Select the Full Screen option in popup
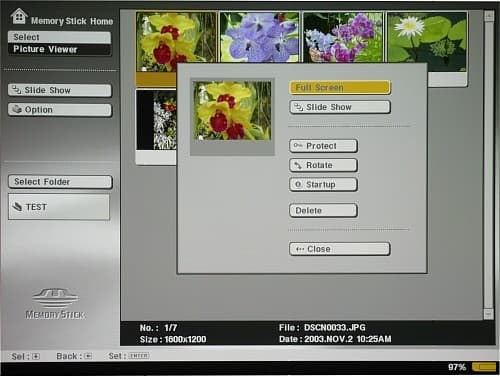This screenshot has height=377, width=500. [x=339, y=88]
